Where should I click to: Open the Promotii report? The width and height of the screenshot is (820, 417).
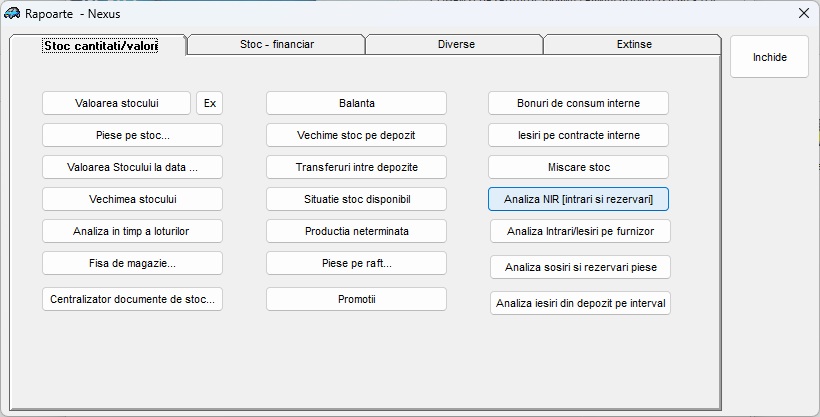click(x=356, y=299)
